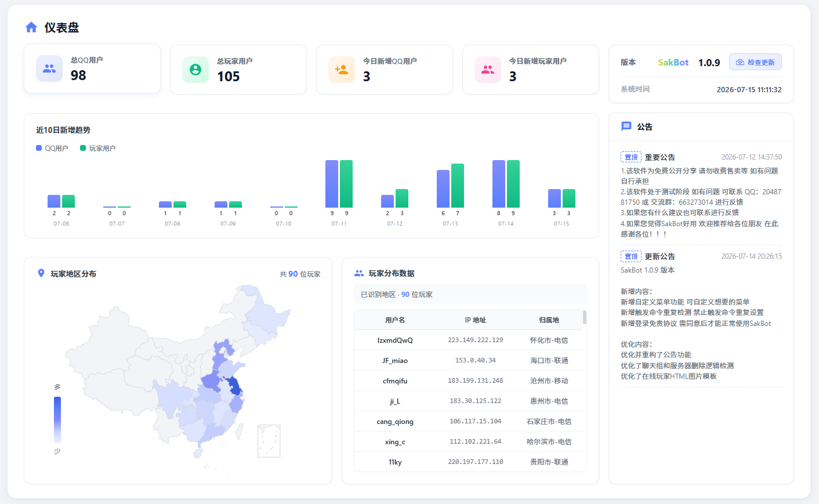The height and width of the screenshot is (504, 819).
Task: Click version number 1.0.9
Action: [x=709, y=63]
